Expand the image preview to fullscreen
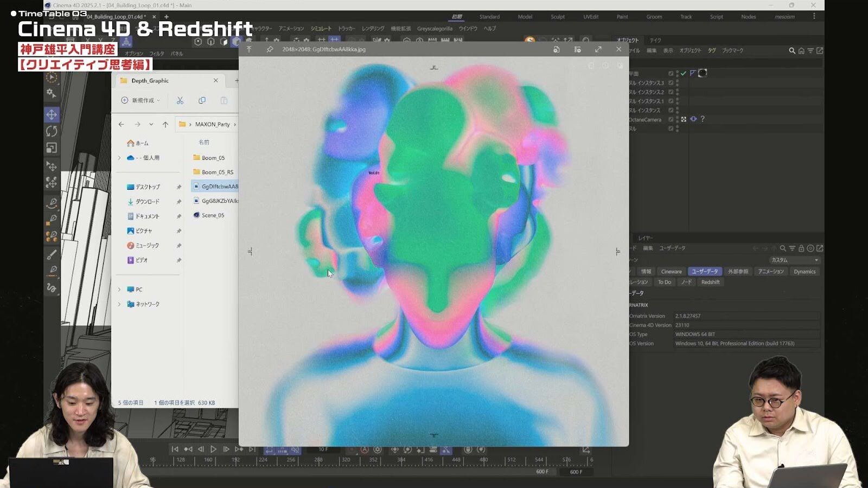Viewport: 868px width, 488px height. tap(598, 49)
